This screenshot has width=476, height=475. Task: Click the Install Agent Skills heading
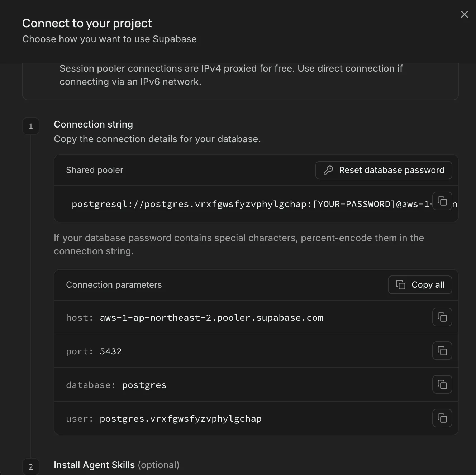tap(94, 465)
